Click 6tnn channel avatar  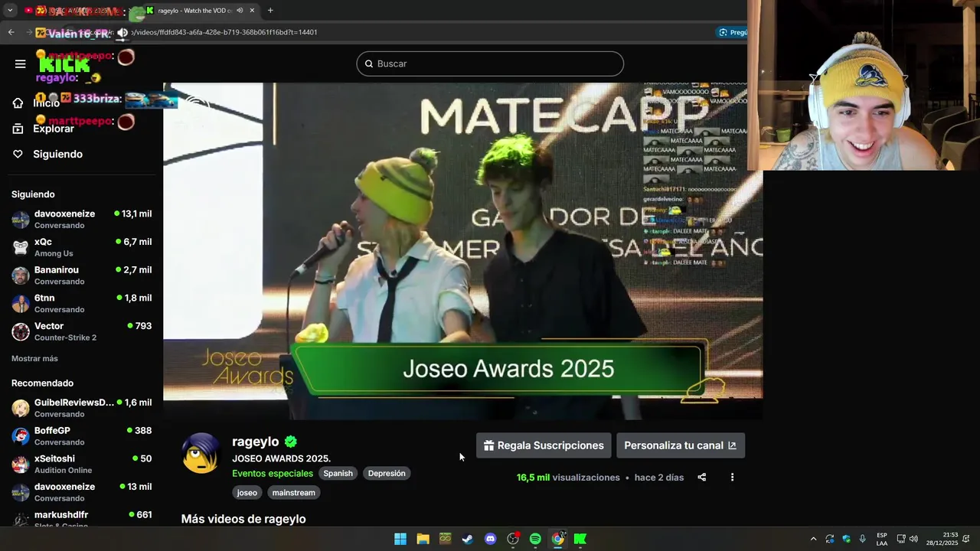(x=21, y=304)
